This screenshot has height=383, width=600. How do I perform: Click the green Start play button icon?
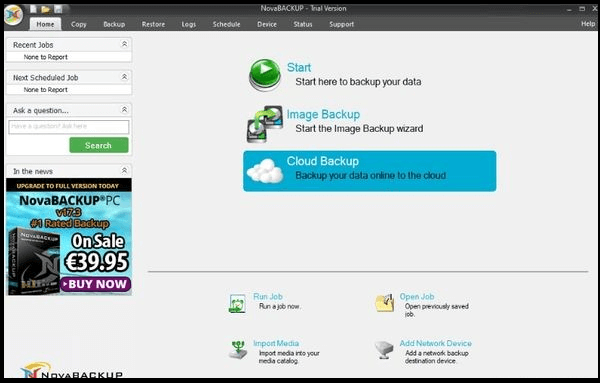(x=265, y=74)
